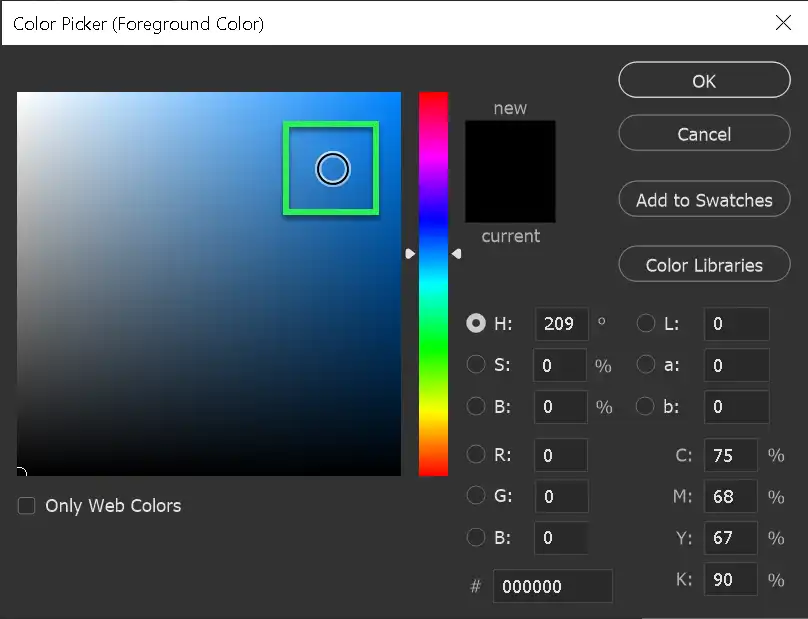Select the R red radio button
The height and width of the screenshot is (619, 808).
coord(476,455)
